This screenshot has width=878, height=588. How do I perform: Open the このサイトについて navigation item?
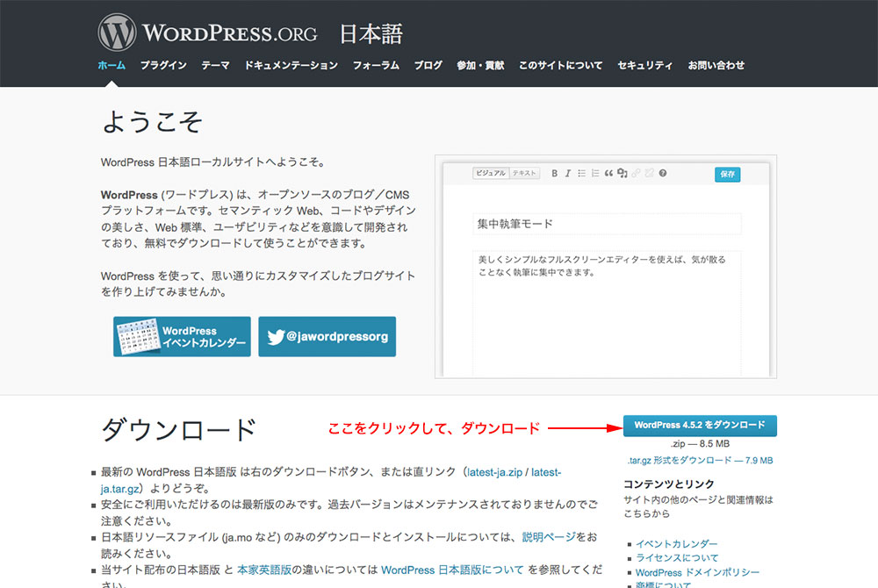(x=560, y=66)
